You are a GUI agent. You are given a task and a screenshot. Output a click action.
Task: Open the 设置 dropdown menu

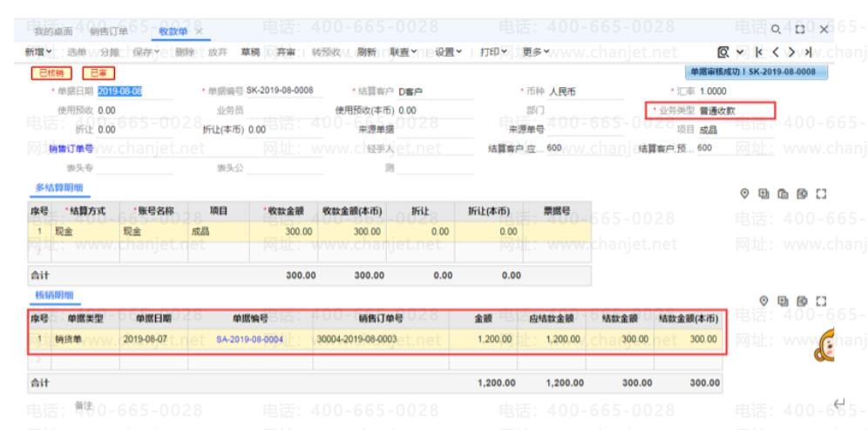[x=448, y=52]
